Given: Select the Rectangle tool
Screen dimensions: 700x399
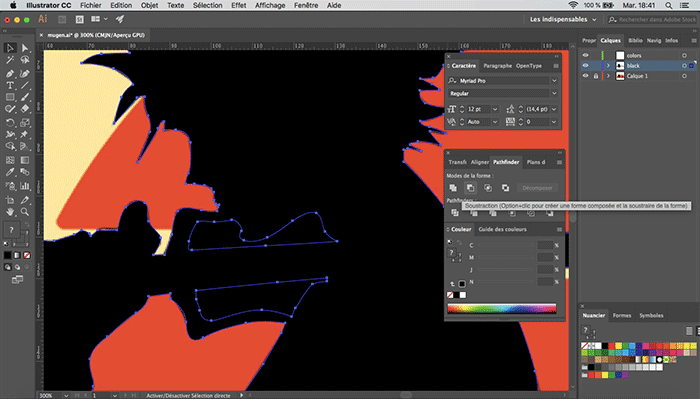Looking at the screenshot, I should (x=10, y=97).
